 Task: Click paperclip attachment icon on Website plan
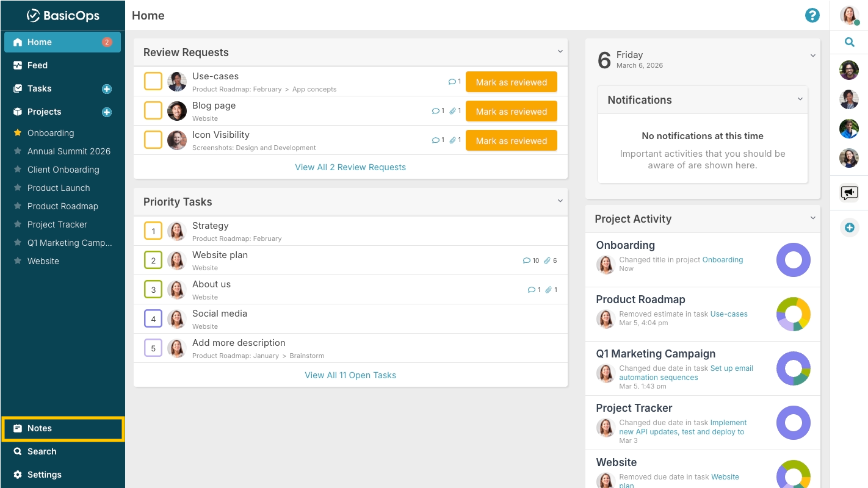548,260
